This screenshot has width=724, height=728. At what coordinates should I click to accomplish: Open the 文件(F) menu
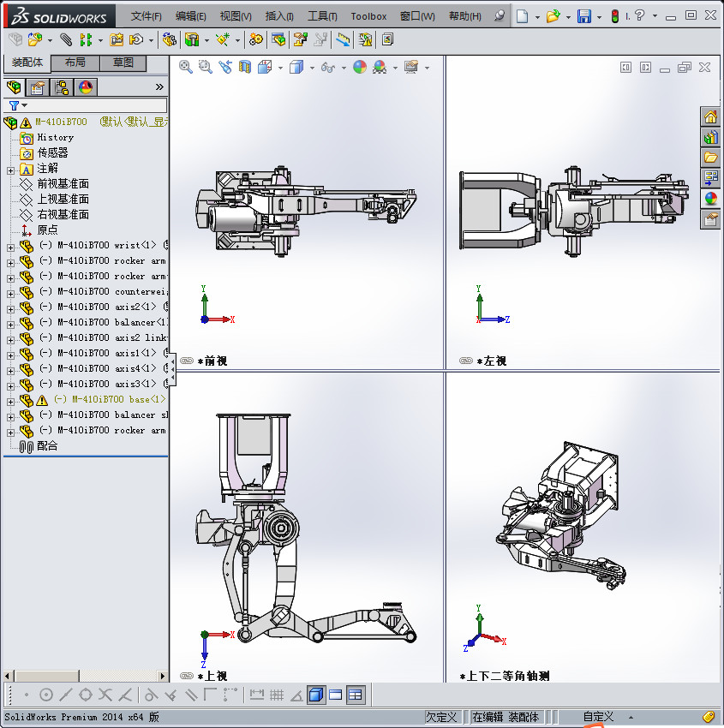146,16
